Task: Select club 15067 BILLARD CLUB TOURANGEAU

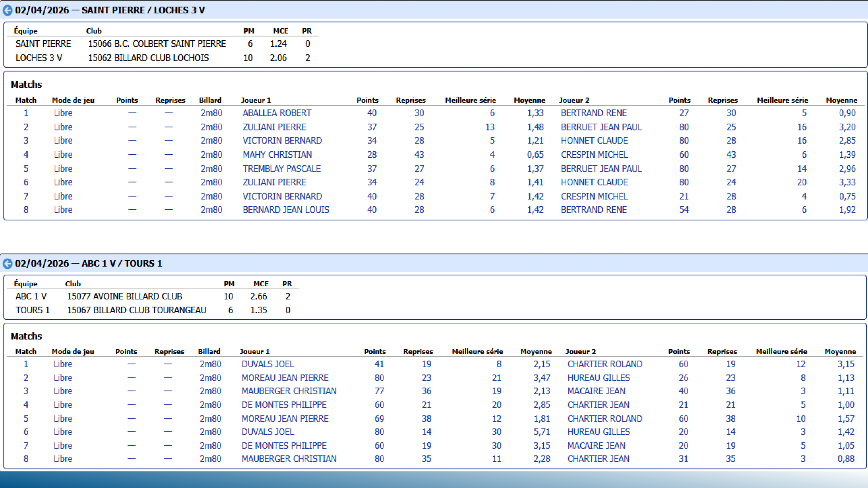Action: pyautogui.click(x=136, y=310)
